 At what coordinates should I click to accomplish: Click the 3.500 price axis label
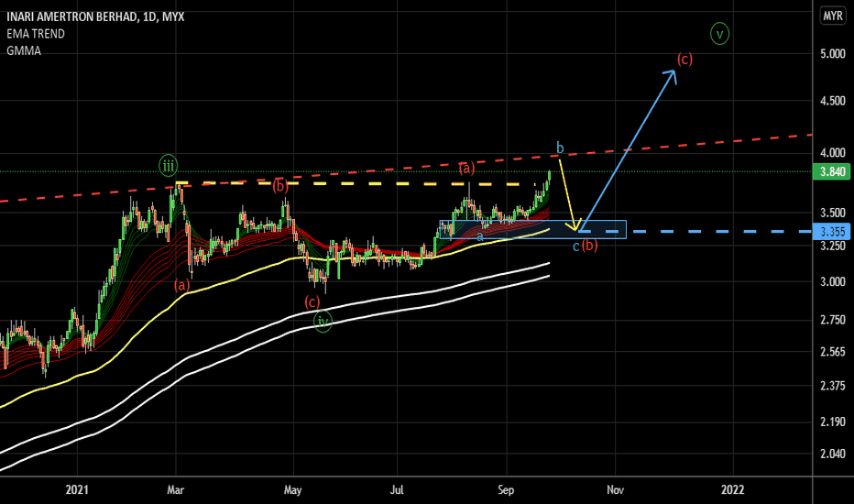[x=833, y=213]
